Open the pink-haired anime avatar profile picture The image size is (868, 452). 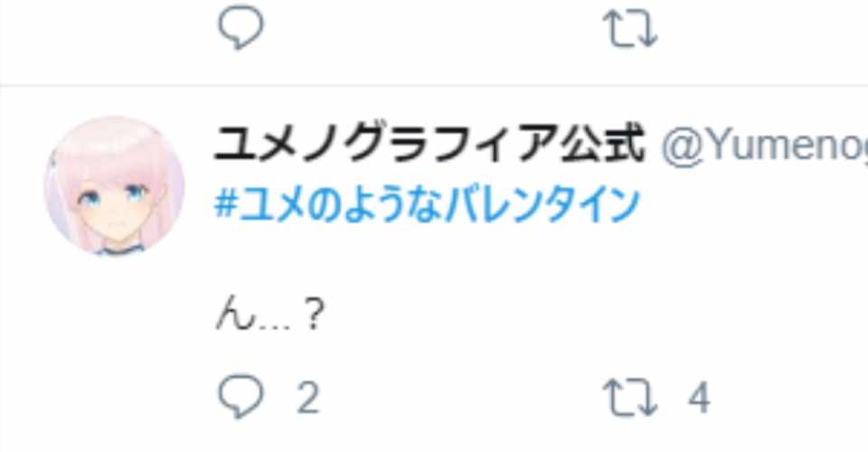pos(114,186)
